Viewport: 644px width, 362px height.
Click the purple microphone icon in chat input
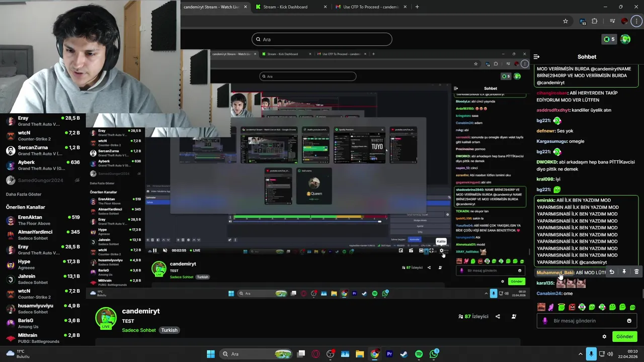(545, 321)
